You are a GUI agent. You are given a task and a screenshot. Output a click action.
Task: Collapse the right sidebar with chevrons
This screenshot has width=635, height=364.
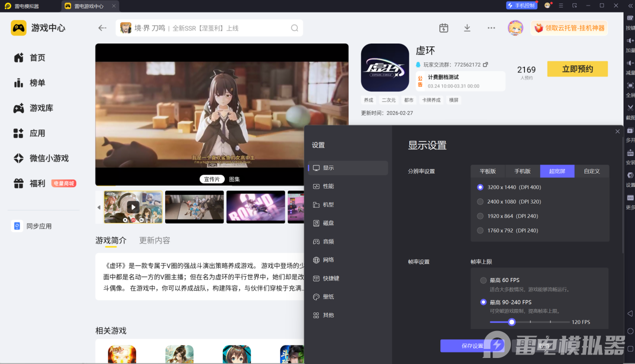click(x=630, y=5)
